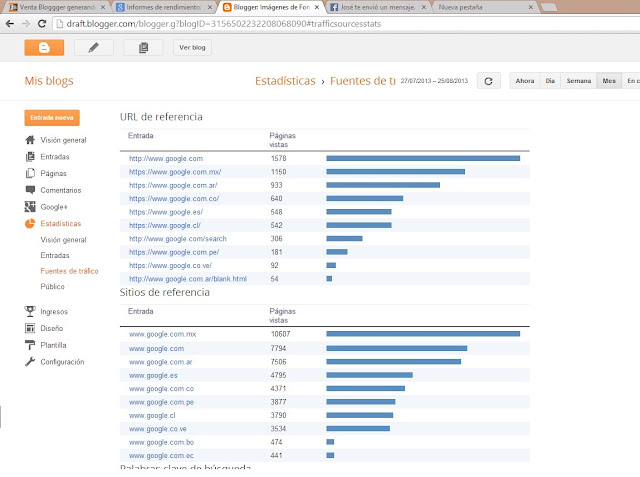The width and height of the screenshot is (640, 477).
Task: Open the Fuentes de tráfico link
Action: coord(69,271)
